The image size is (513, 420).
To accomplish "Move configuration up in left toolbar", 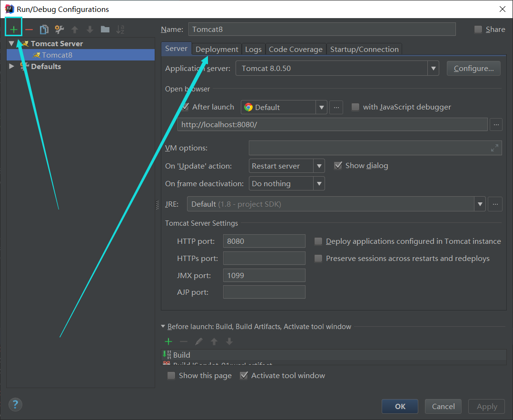I will point(75,30).
